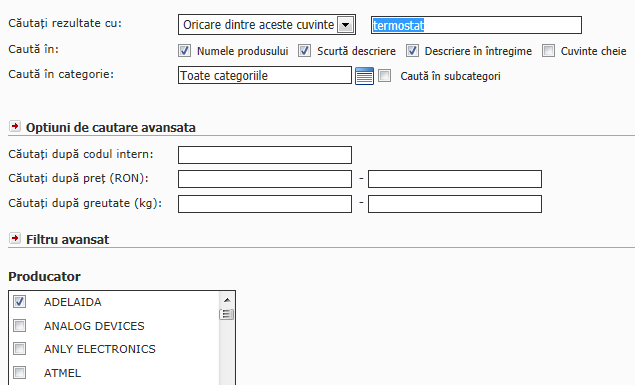635x385 pixels.
Task: Tick Caută în subcategori checkbox
Action: pyautogui.click(x=384, y=75)
